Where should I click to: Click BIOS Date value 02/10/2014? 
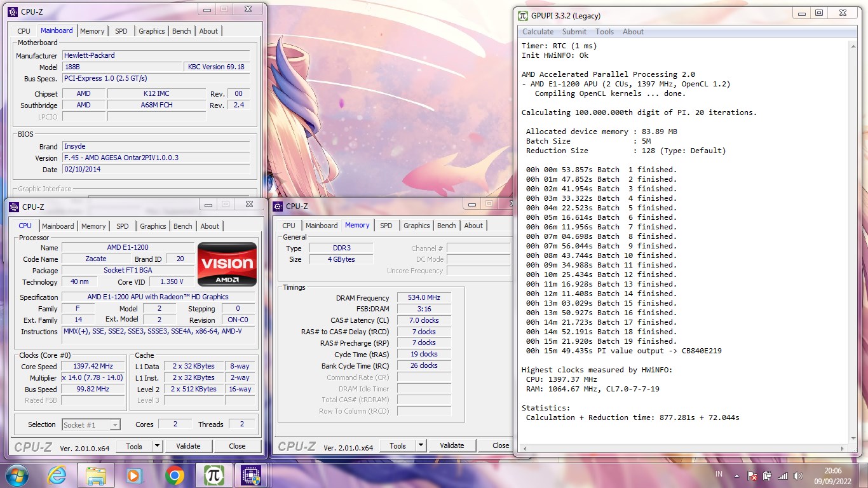coord(156,170)
